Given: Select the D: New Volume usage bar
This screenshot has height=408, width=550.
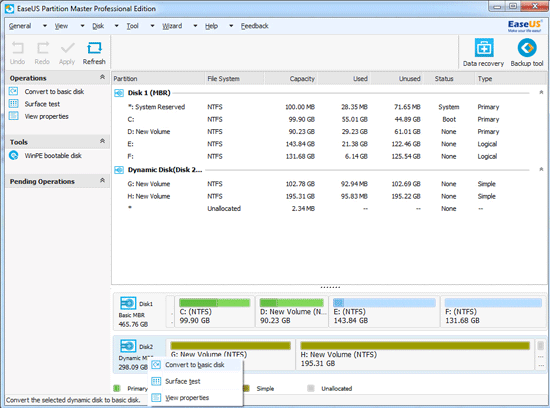Looking at the screenshot, I should [291, 302].
